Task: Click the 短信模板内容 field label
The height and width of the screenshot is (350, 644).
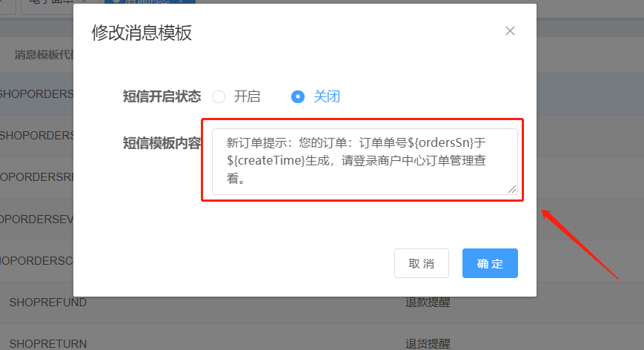Action: [x=162, y=143]
